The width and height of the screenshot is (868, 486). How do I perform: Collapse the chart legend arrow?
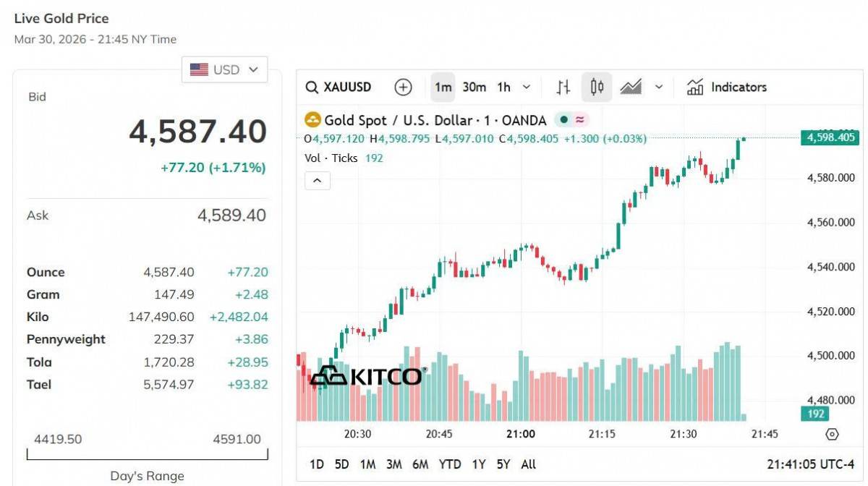318,180
